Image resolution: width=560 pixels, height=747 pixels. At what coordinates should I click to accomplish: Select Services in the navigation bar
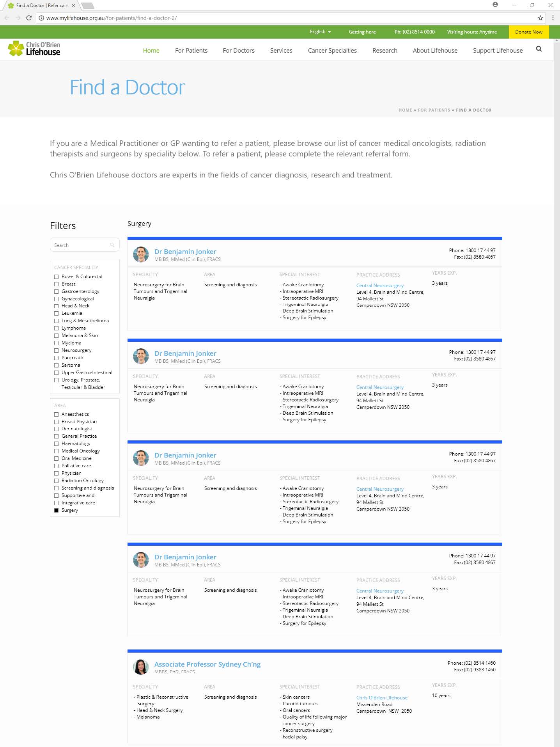281,50
